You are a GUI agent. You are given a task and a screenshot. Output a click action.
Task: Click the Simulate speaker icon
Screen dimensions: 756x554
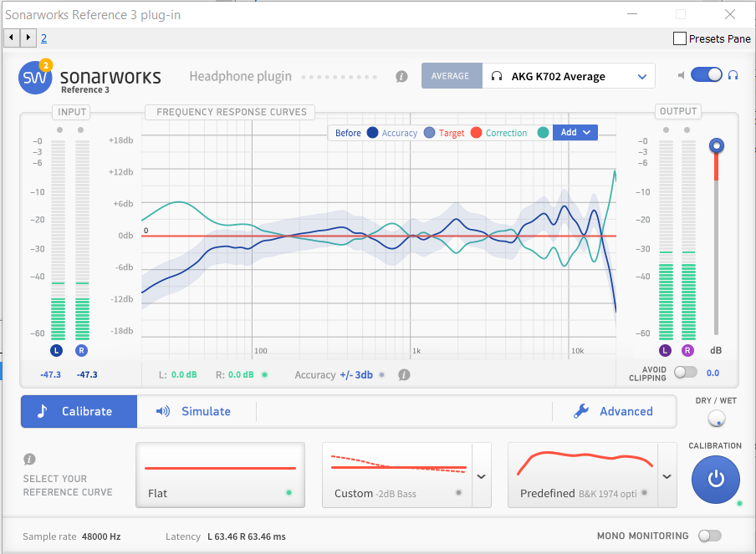tap(163, 411)
